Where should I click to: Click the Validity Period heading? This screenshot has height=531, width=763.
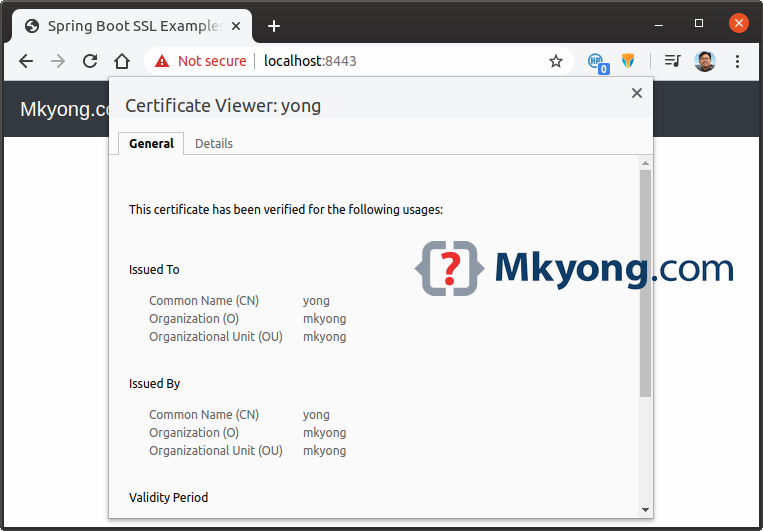click(x=168, y=497)
